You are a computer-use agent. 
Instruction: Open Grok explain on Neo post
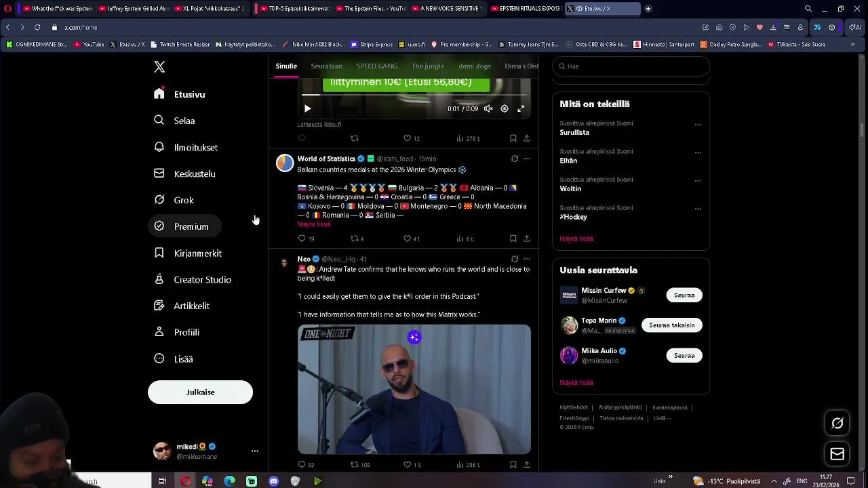[x=515, y=259]
